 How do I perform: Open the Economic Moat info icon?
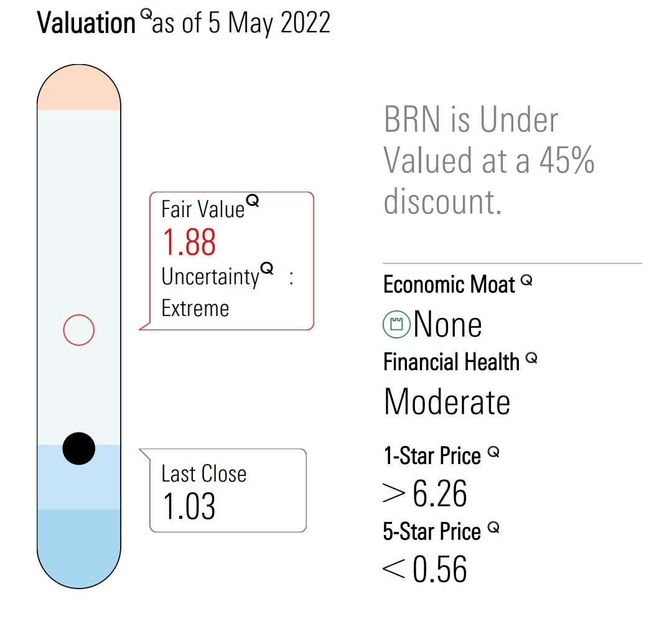tap(526, 281)
